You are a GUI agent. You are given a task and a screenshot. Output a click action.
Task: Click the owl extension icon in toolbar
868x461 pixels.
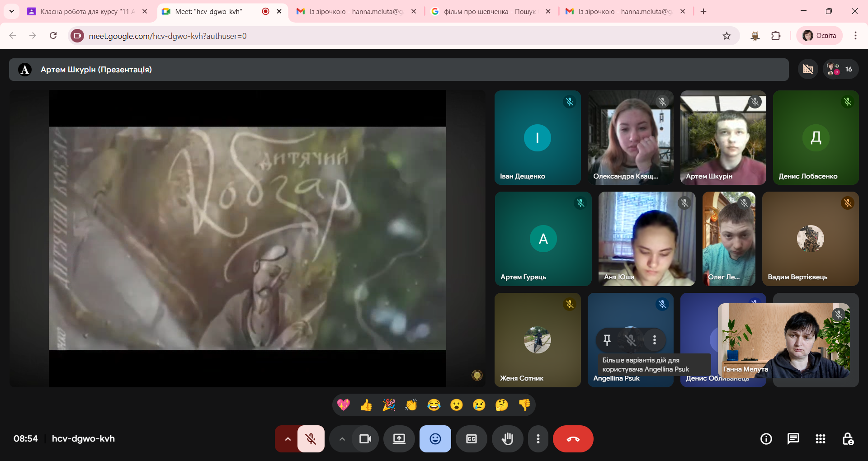755,36
